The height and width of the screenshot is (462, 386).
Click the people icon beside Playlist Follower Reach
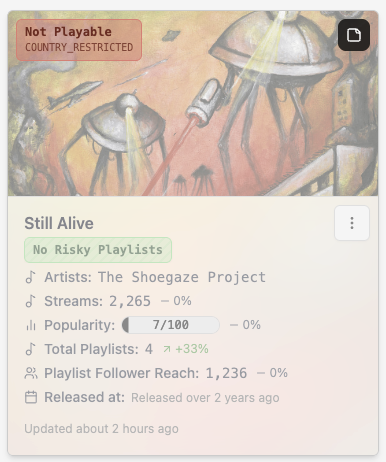pos(31,373)
